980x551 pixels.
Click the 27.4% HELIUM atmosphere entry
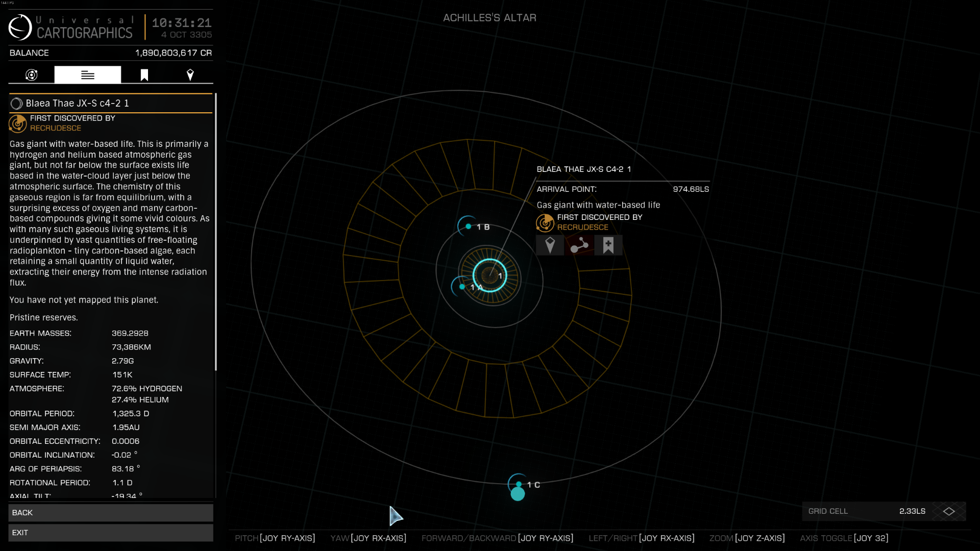click(140, 399)
